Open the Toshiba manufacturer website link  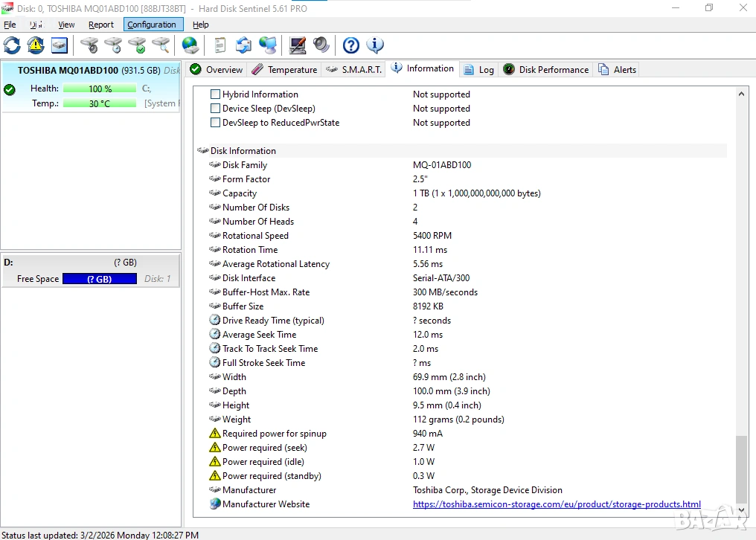(557, 504)
